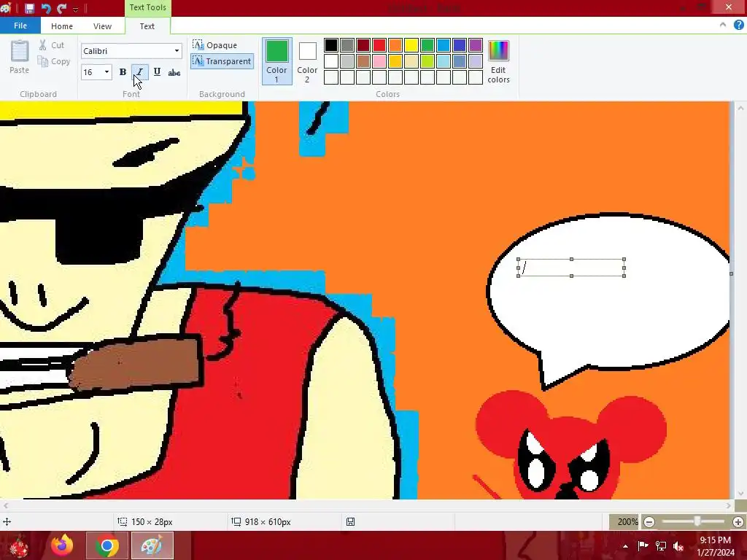Viewport: 747px width, 560px height.
Task: Click the Paint application icon in title bar
Action: pyautogui.click(x=6, y=7)
